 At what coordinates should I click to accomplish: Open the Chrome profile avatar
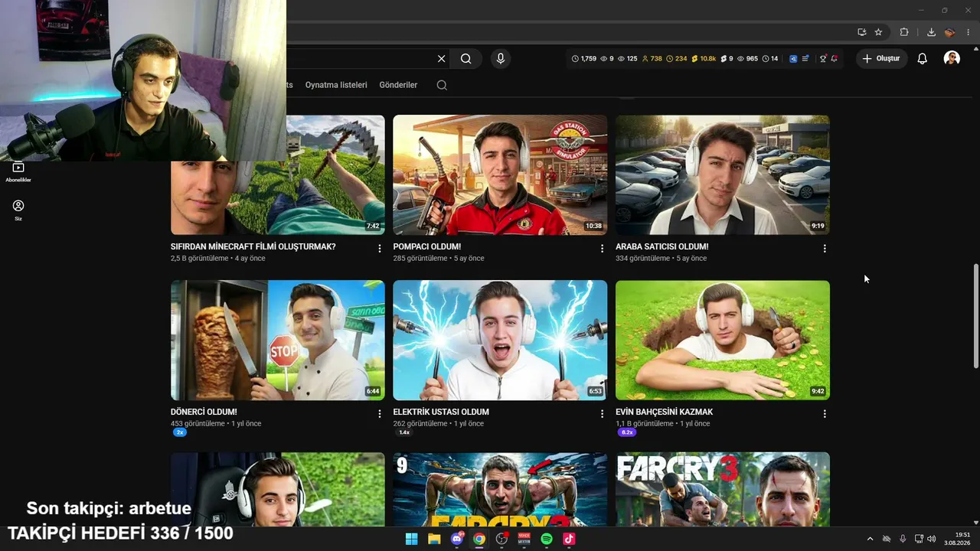click(x=949, y=32)
